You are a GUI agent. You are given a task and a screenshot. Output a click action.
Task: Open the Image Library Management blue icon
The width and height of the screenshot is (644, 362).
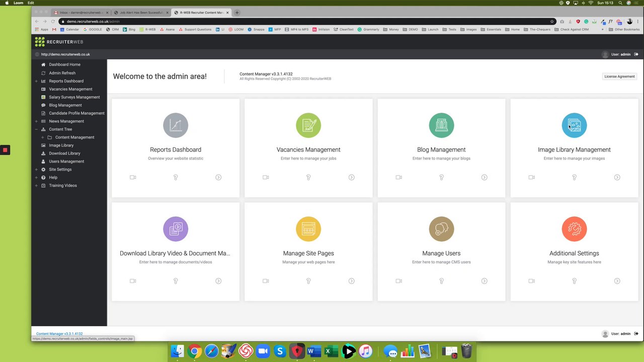(574, 125)
